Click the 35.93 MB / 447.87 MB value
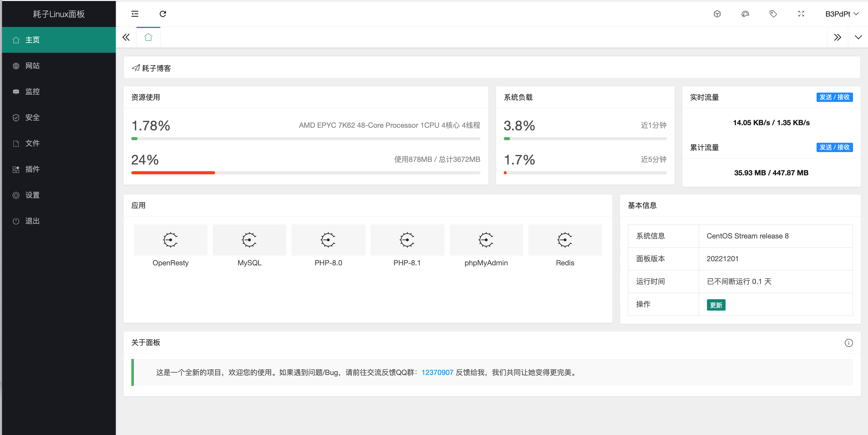This screenshot has width=868, height=435. pyautogui.click(x=771, y=173)
